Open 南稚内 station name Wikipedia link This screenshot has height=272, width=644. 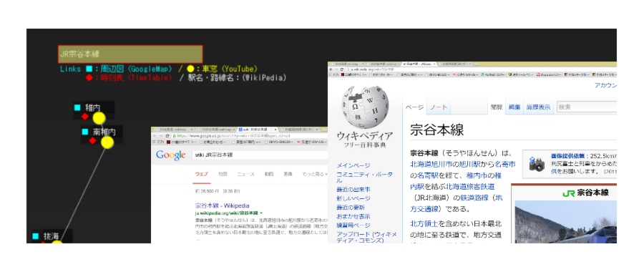pos(104,132)
